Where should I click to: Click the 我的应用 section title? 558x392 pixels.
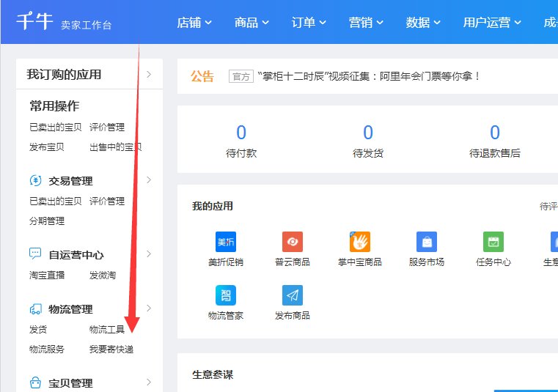click(213, 206)
